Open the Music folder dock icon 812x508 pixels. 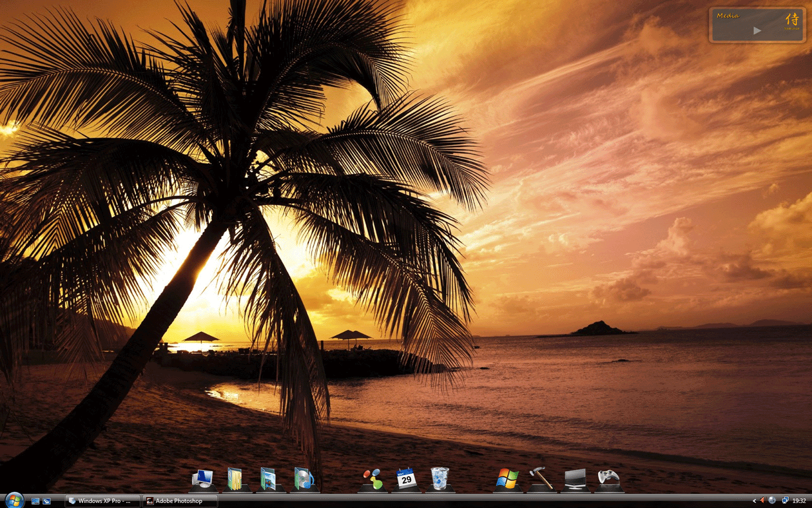pyautogui.click(x=304, y=479)
